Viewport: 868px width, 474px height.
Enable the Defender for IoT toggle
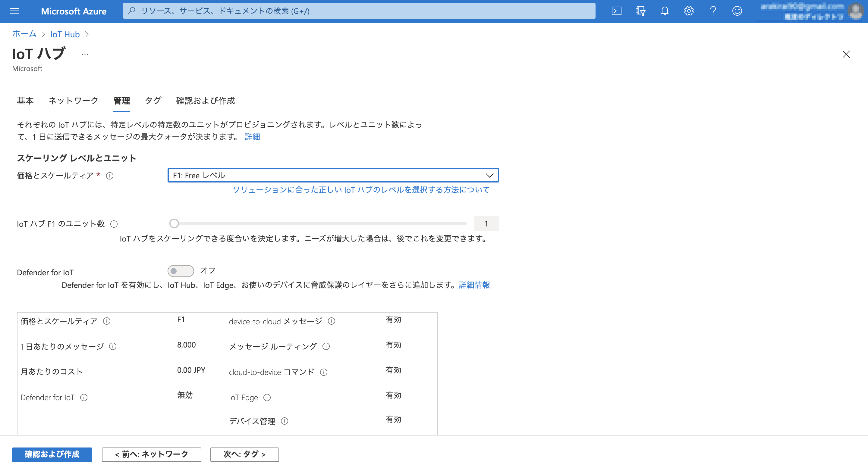tap(181, 271)
